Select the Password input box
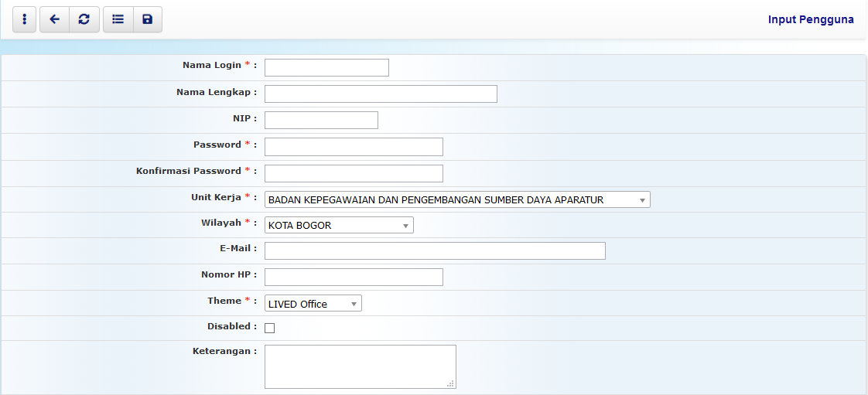Screen dimensions: 868x395 354,147
